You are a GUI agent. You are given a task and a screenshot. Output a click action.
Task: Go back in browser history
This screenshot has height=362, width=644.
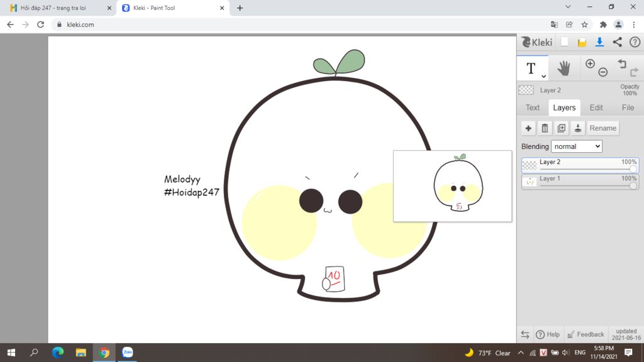(x=10, y=25)
